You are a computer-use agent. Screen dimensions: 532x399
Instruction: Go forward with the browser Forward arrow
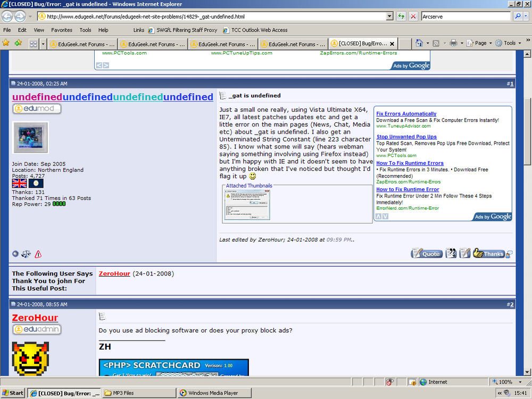20,16
